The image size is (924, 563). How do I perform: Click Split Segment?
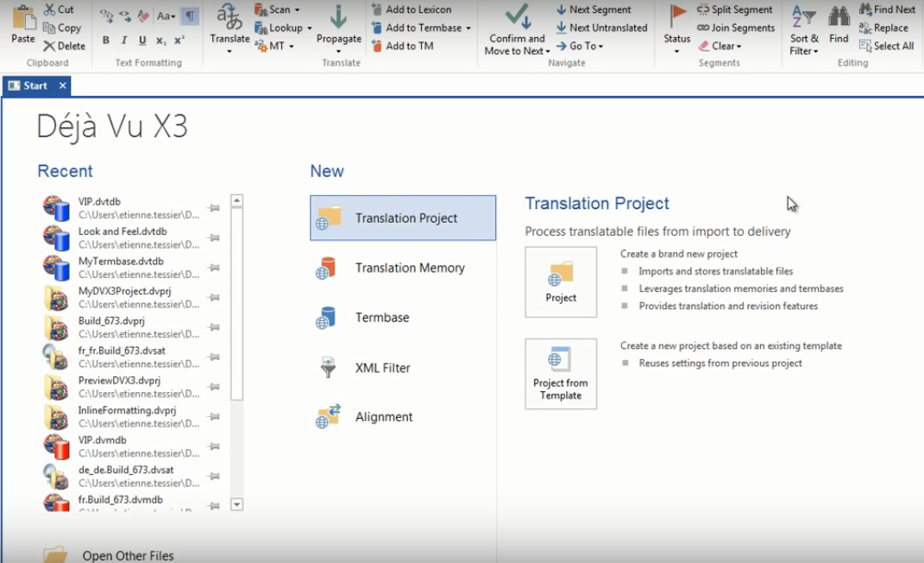(x=735, y=9)
